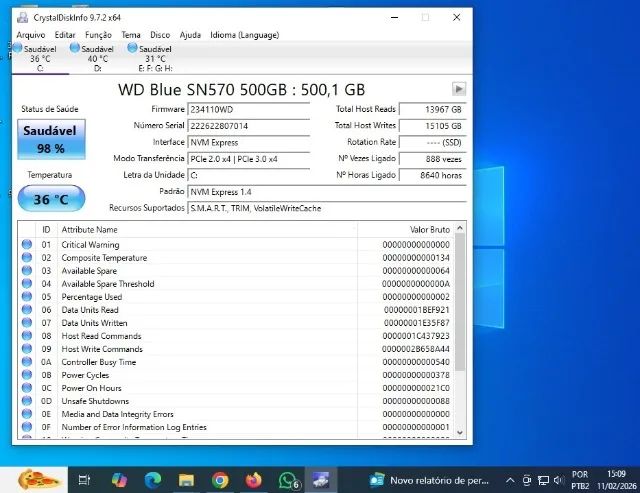
Task: Click the attribute list scrollbar thumb
Action: [460, 302]
